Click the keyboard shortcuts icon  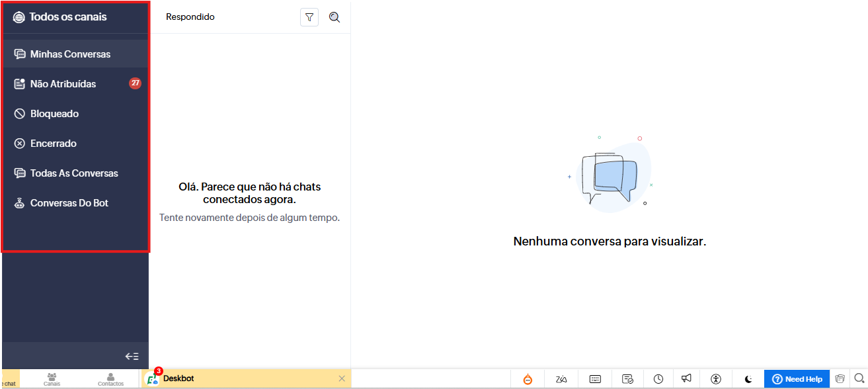[x=595, y=379]
